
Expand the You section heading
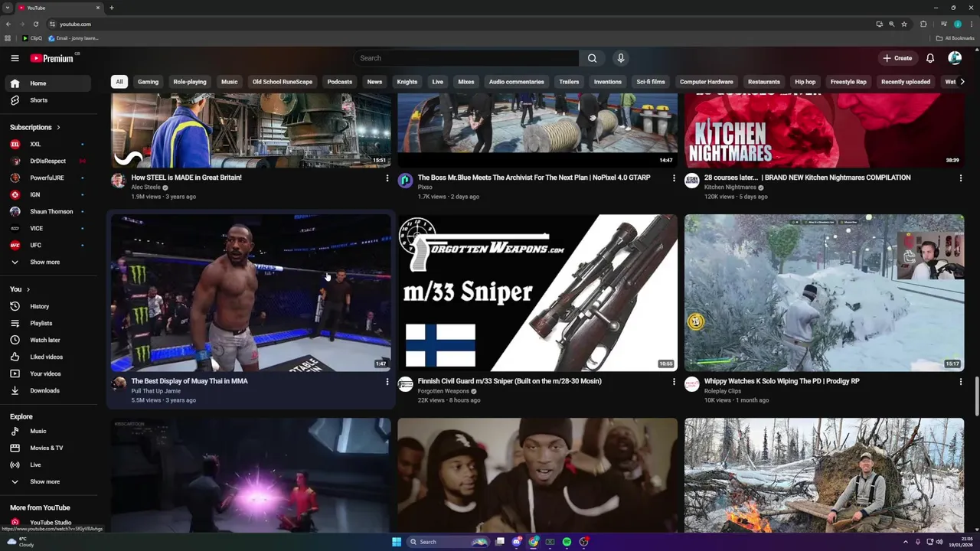coord(20,289)
